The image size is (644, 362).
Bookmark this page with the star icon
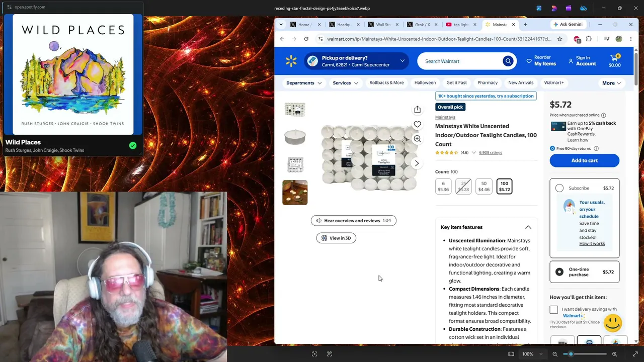click(559, 39)
